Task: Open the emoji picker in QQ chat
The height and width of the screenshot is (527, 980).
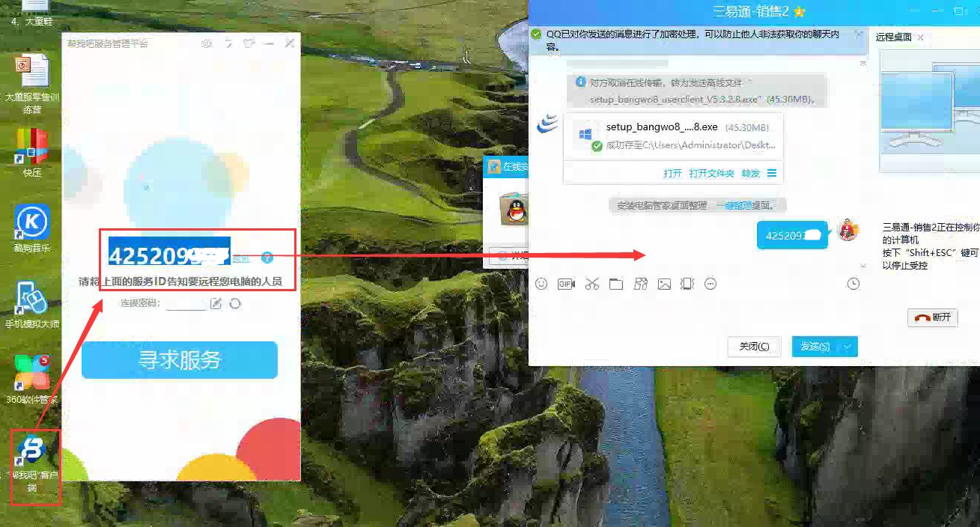Action: (x=542, y=284)
